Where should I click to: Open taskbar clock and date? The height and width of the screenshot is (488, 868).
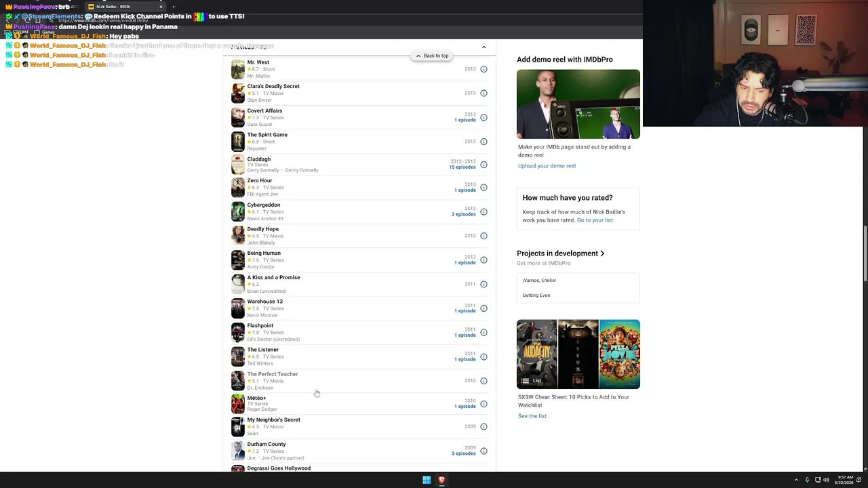click(x=845, y=480)
